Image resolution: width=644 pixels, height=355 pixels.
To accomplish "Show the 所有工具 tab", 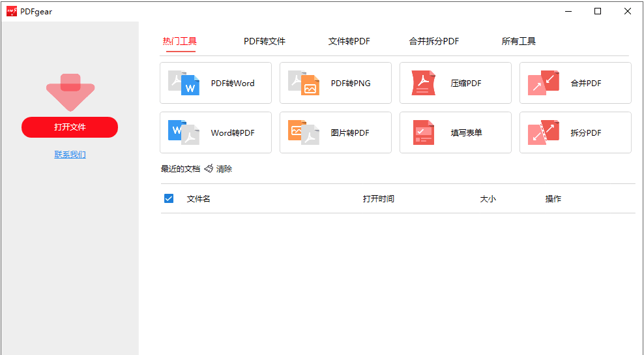I will pos(519,41).
